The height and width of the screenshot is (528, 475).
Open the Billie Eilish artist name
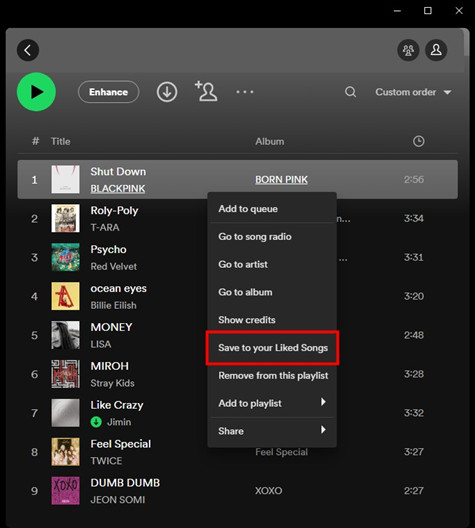point(113,305)
